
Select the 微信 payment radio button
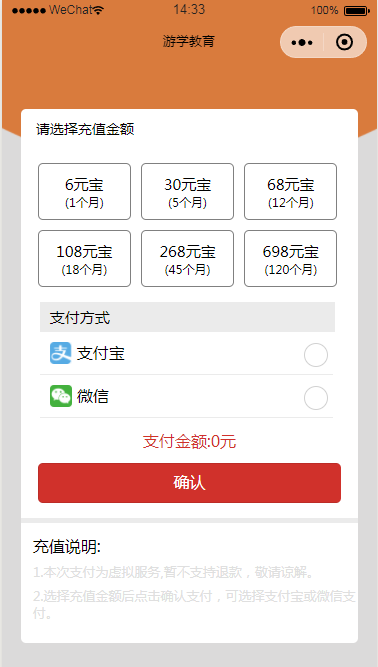click(x=316, y=398)
